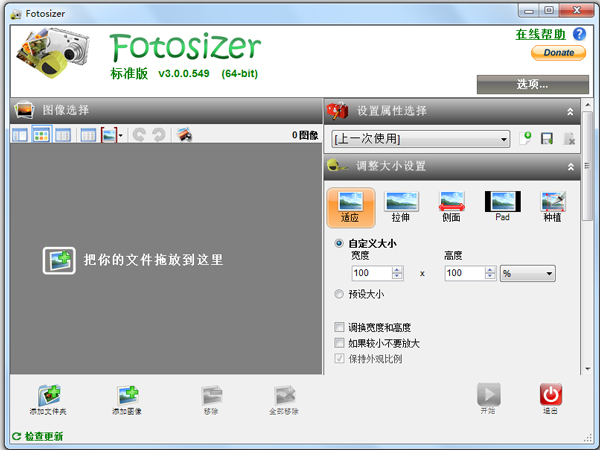The width and height of the screenshot is (600, 450).
Task: Select the 自定义大小 radio button
Action: point(339,243)
